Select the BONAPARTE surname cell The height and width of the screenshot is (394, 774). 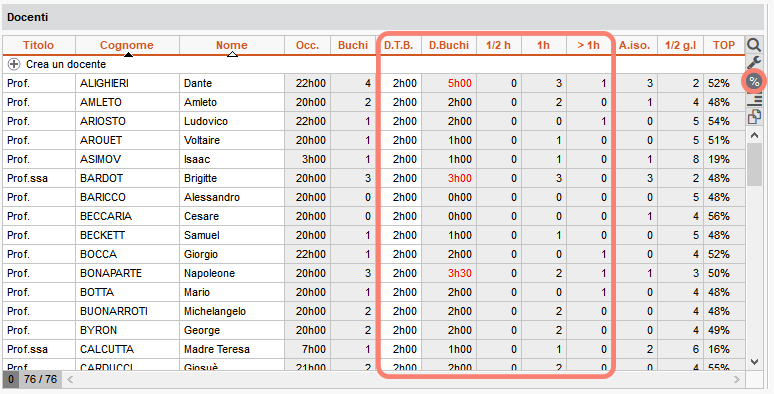tap(127, 274)
